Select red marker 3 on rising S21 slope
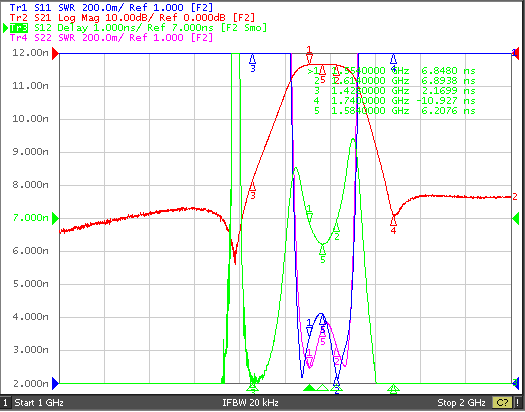This screenshot has height=412, width=525. tap(253, 190)
